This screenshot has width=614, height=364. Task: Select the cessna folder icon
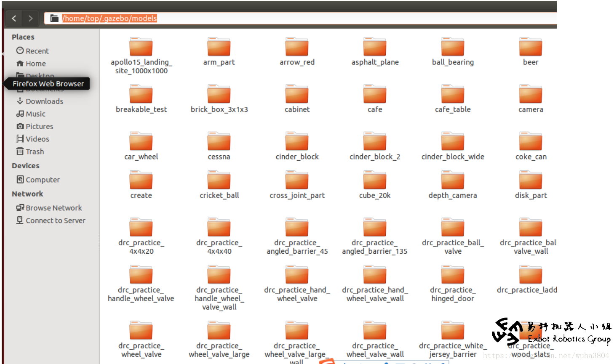[x=219, y=141]
